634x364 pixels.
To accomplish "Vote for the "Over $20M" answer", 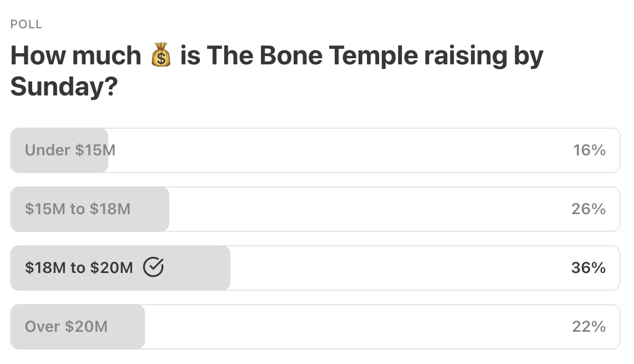I will [x=66, y=326].
